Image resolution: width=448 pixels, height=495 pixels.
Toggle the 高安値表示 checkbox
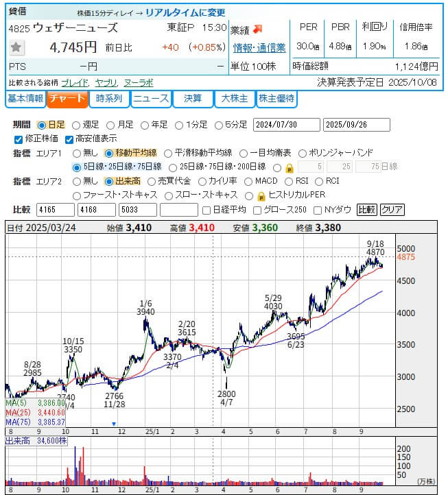(69, 138)
